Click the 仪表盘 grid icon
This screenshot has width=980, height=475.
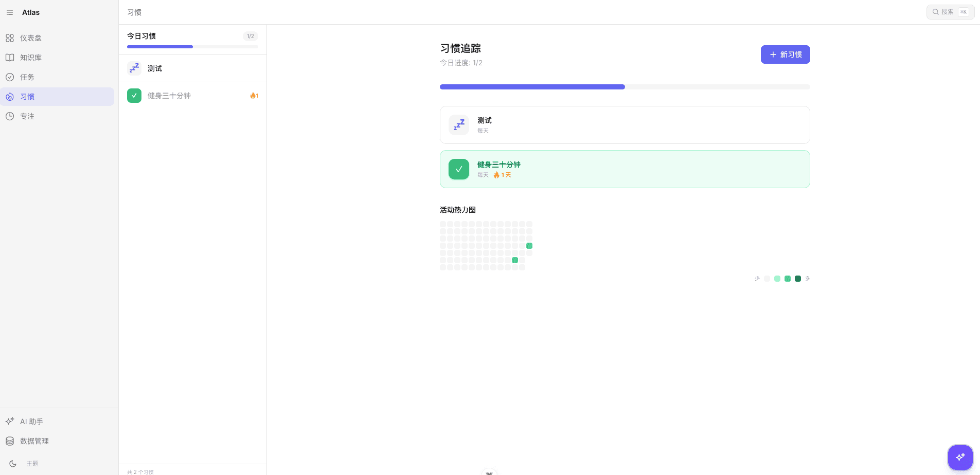pyautogui.click(x=10, y=38)
